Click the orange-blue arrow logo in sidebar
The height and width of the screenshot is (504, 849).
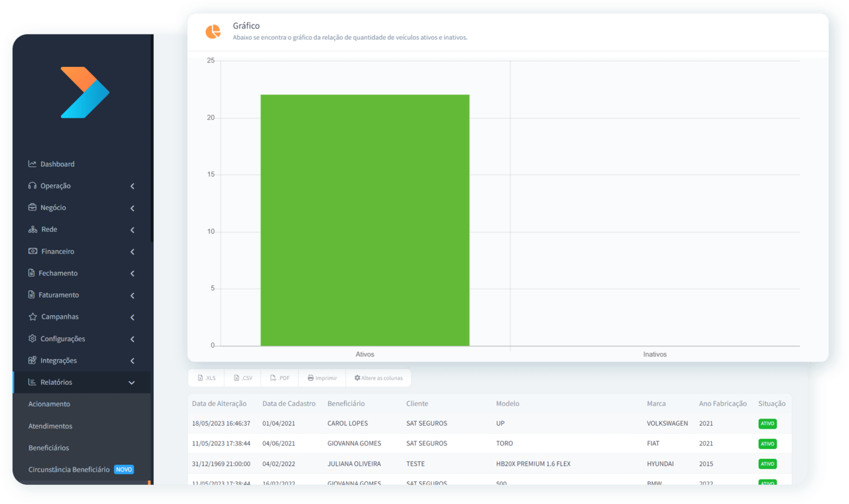point(85,92)
